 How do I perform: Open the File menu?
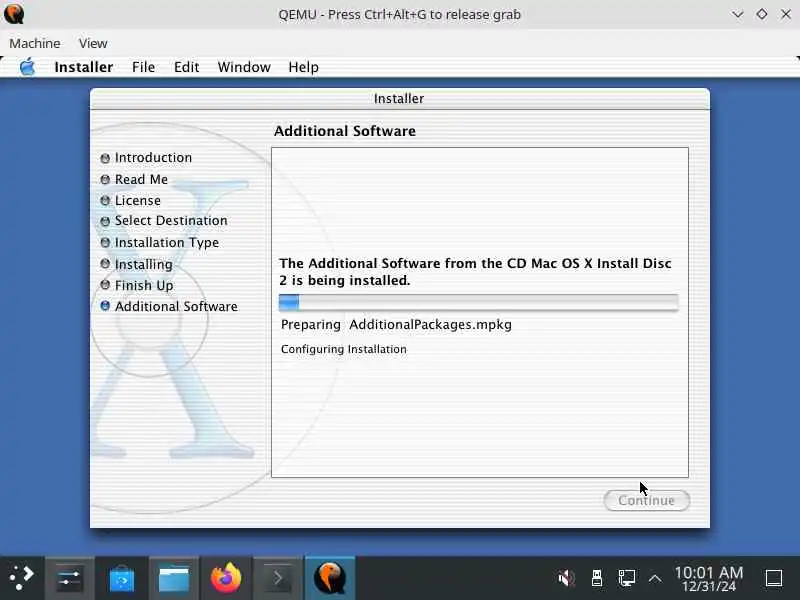point(143,67)
